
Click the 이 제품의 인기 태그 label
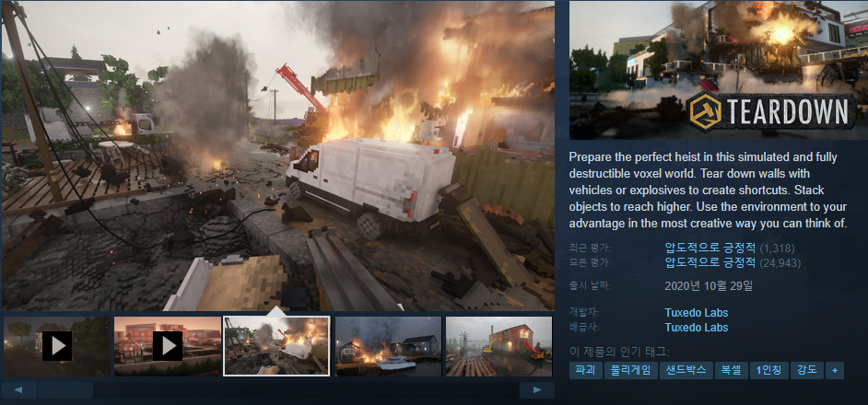point(619,352)
